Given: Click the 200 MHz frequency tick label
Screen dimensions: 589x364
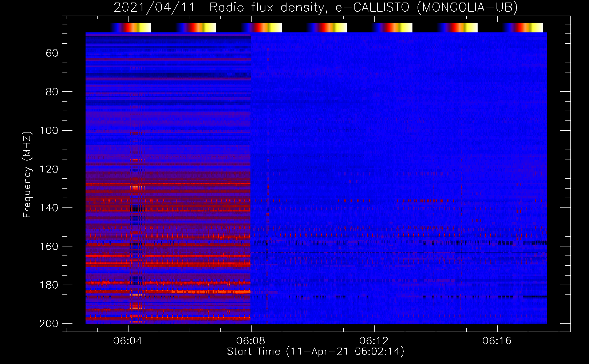Looking at the screenshot, I should point(49,323).
